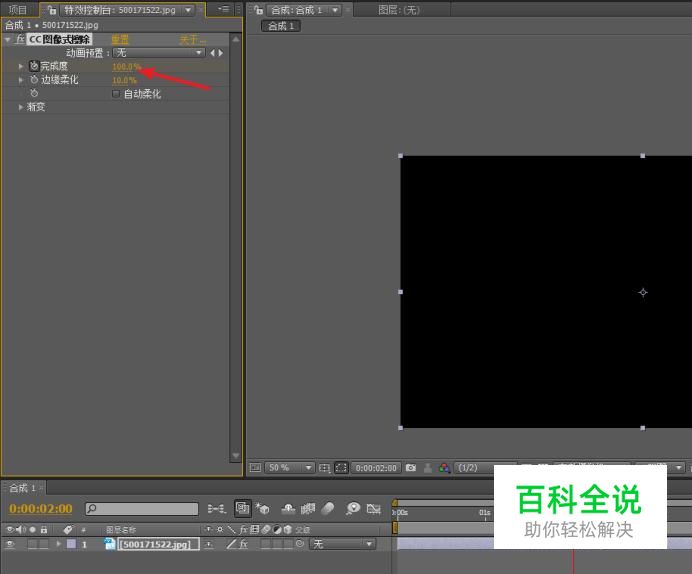Viewport: 692px width, 574px height.
Task: Click the label tag column header icon
Action: [68, 529]
